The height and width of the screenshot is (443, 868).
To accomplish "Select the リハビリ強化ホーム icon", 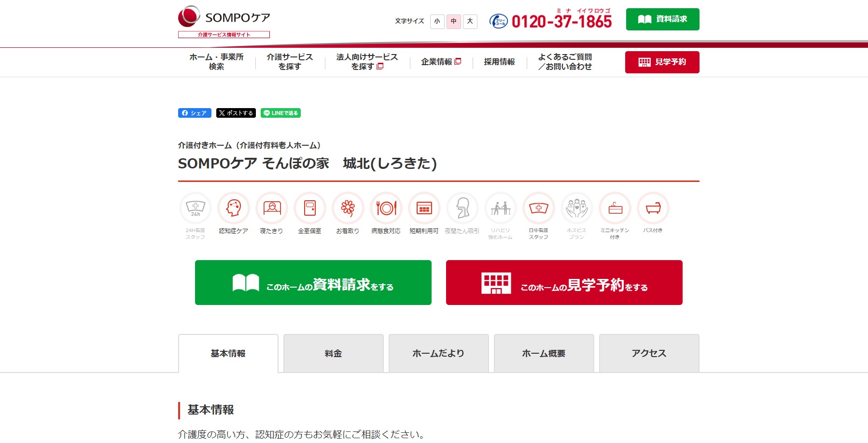I will [x=500, y=209].
